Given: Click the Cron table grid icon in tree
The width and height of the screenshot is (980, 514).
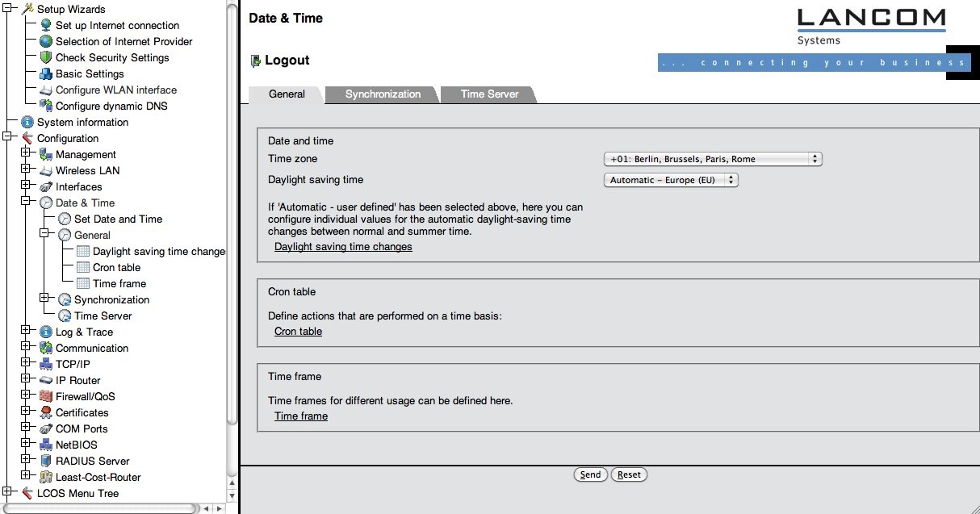Looking at the screenshot, I should pyautogui.click(x=83, y=267).
